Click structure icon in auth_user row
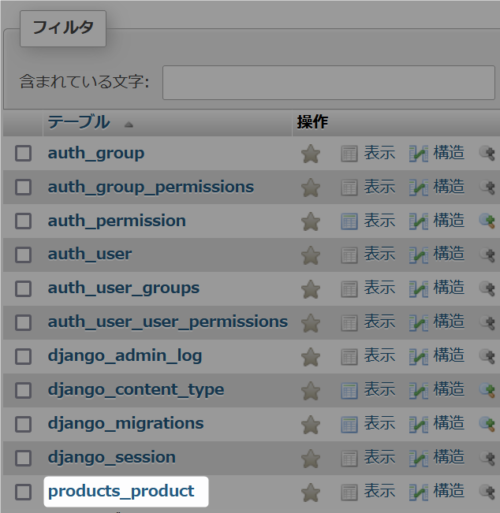500x513 pixels. (x=418, y=255)
